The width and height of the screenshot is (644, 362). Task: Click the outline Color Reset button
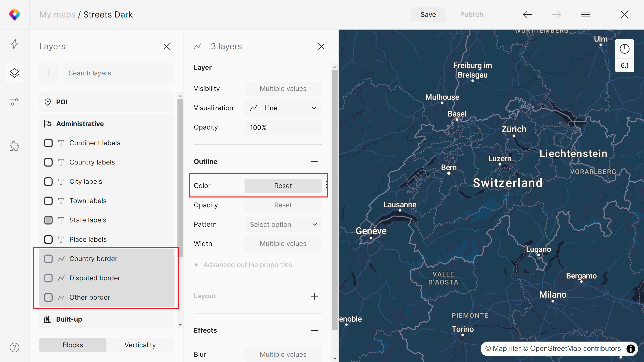pos(283,186)
